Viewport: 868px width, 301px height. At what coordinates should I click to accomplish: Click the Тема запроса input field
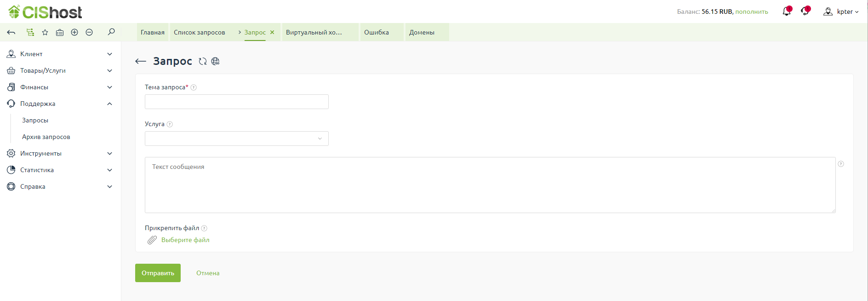coord(236,102)
